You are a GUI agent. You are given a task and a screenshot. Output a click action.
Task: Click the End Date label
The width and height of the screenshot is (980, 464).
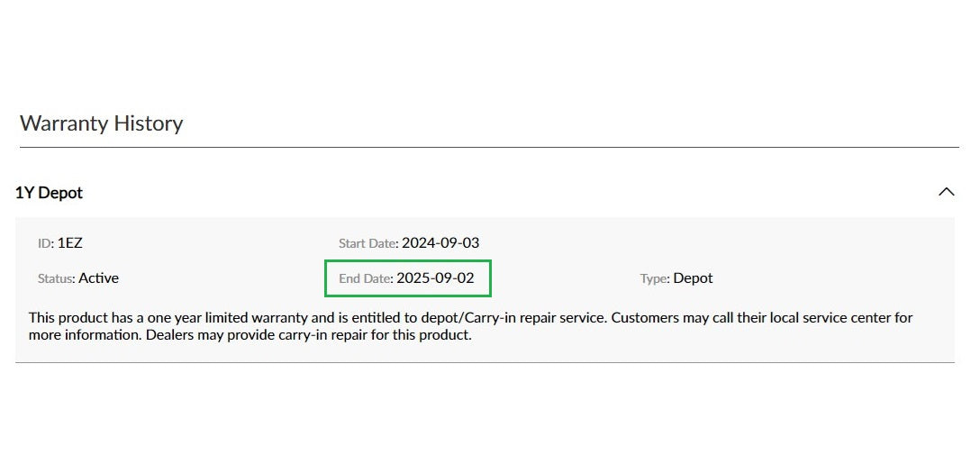pyautogui.click(x=366, y=278)
